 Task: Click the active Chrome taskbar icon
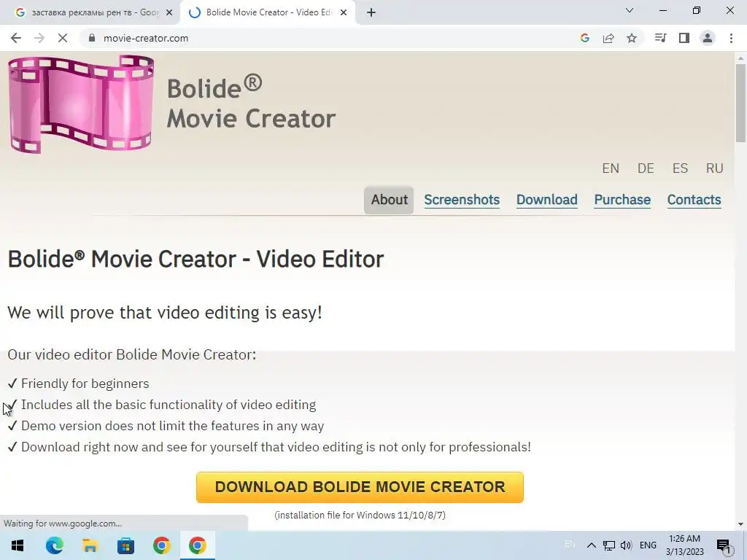(x=197, y=545)
